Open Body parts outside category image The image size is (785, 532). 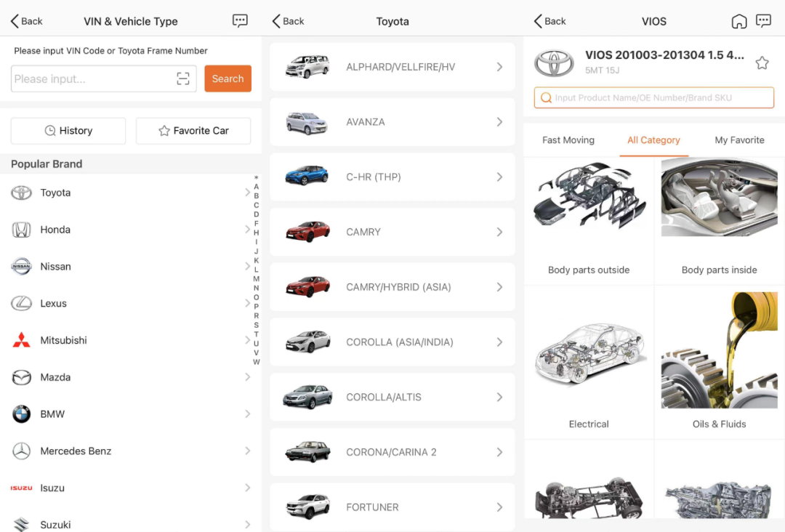click(x=589, y=196)
